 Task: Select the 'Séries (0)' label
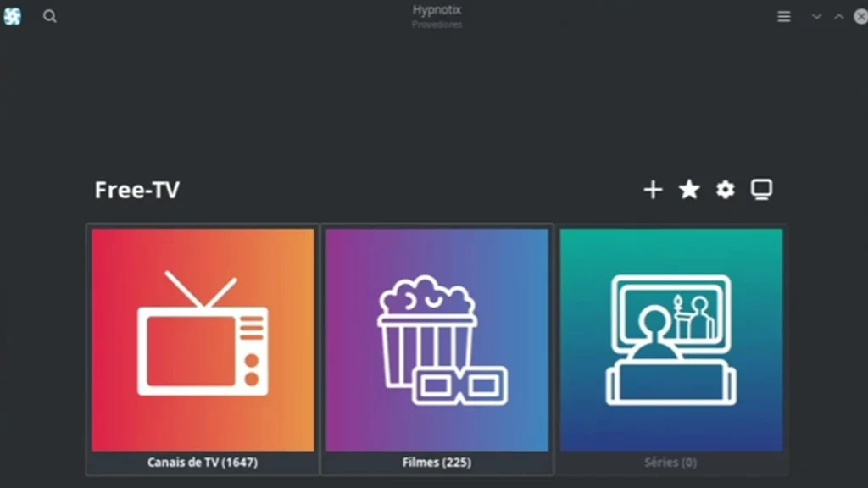pos(670,462)
